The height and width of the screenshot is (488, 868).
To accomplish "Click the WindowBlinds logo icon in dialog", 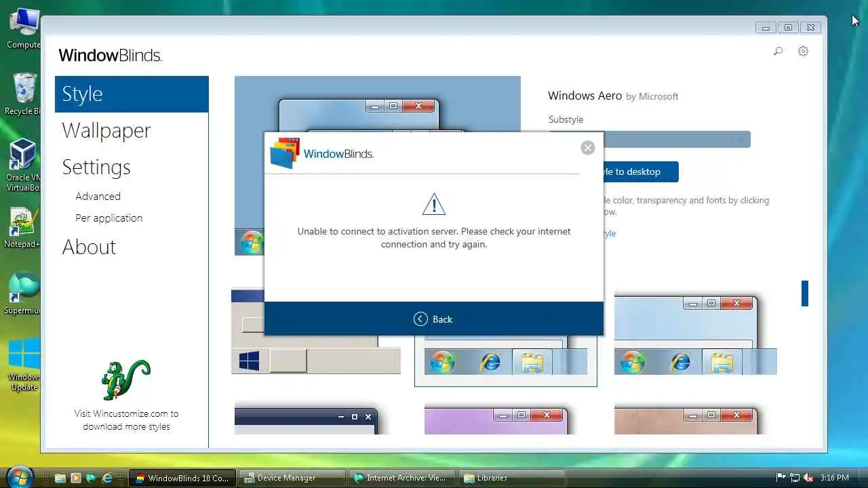I will [x=285, y=153].
